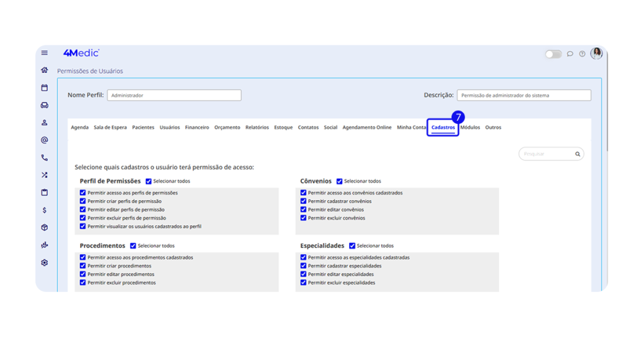The image size is (644, 338).
Task: Toggle the switch in the top bar
Action: click(x=553, y=54)
